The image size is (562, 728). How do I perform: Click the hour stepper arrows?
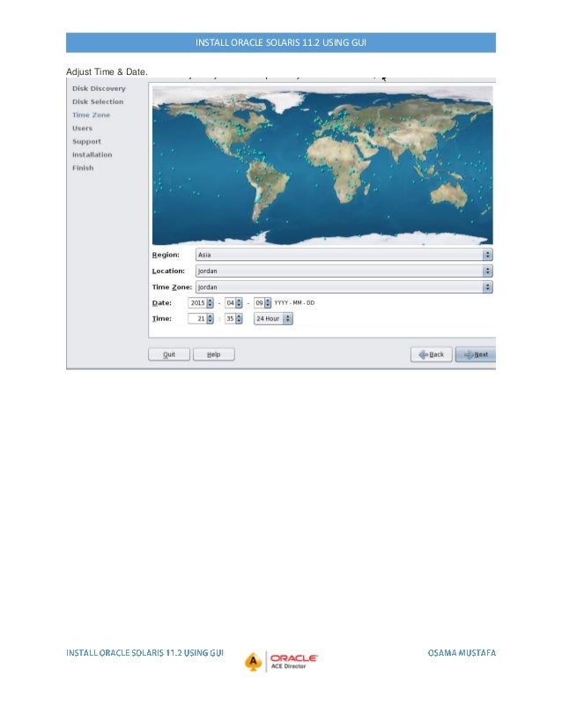(x=210, y=318)
